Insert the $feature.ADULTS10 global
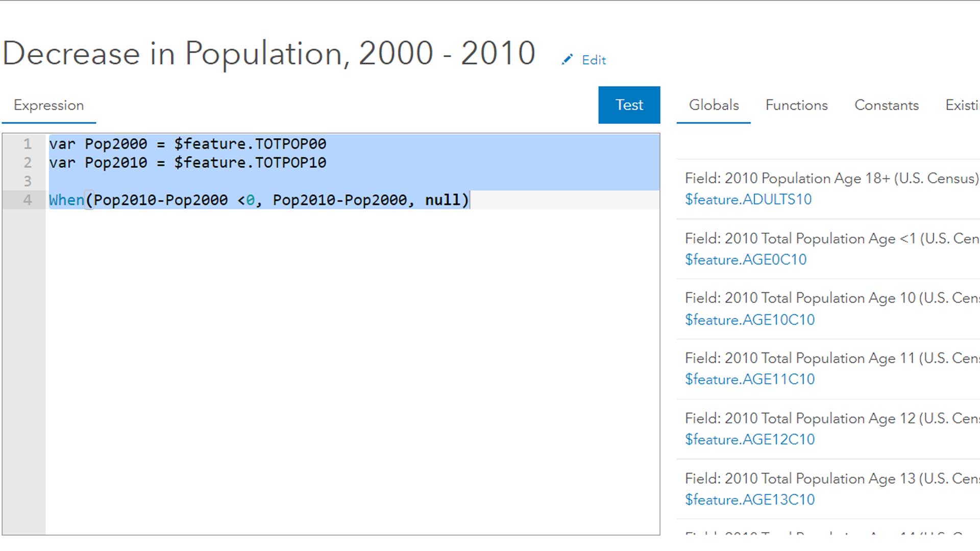 (748, 199)
